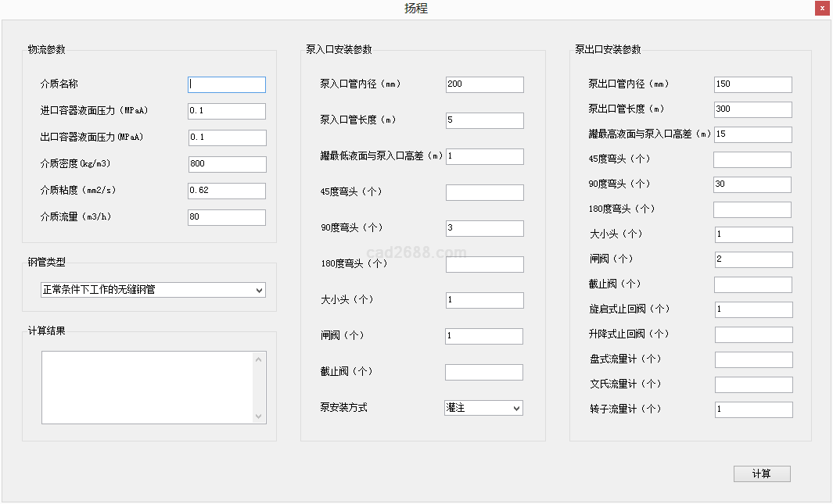Screen dimensions: 833x504
Task: Click the 计算结果 output text area
Action: click(x=147, y=387)
